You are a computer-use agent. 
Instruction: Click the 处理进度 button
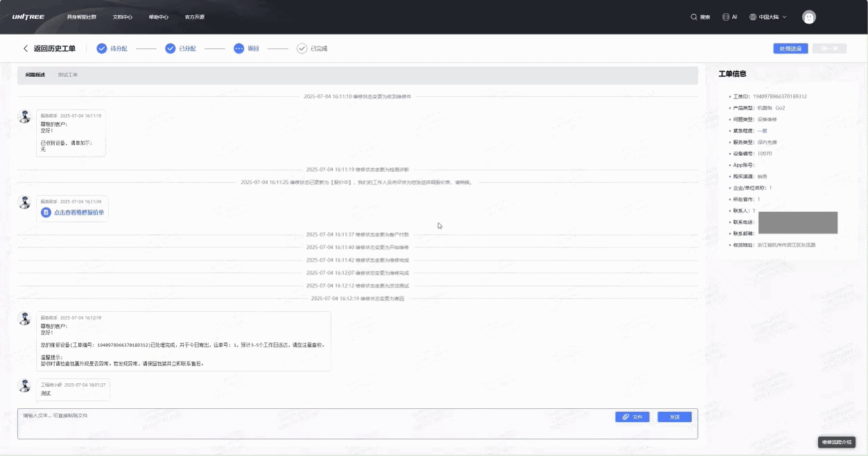click(790, 49)
